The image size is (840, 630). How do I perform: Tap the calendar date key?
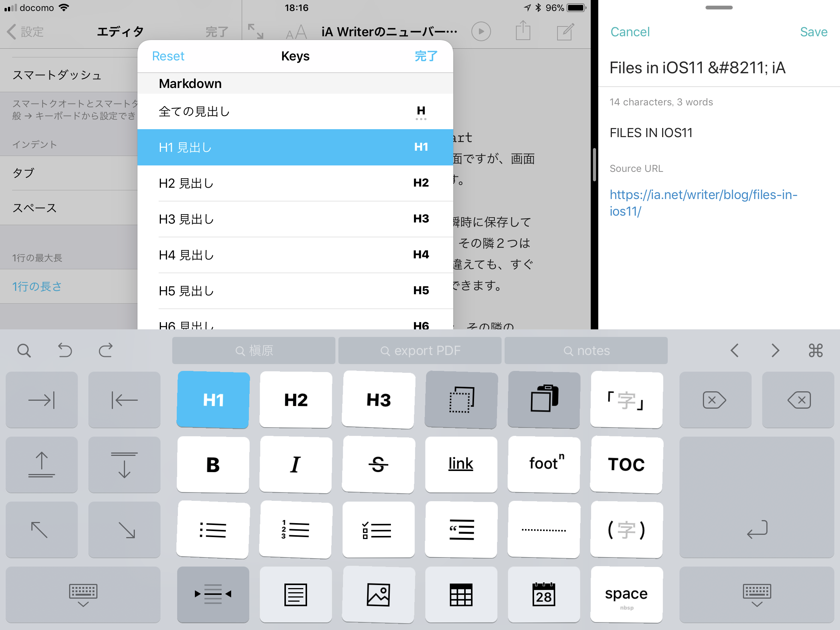544,594
